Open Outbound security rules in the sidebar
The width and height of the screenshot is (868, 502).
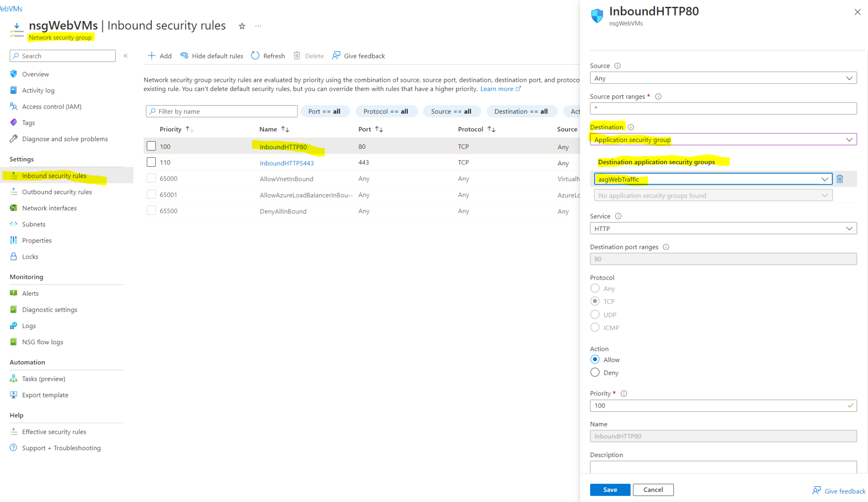(x=56, y=192)
